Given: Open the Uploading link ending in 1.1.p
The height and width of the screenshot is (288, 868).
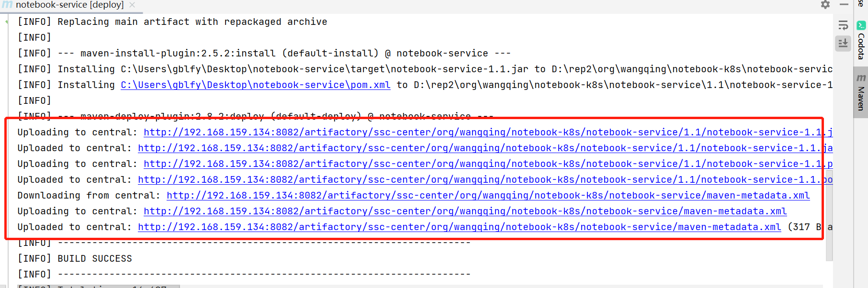Looking at the screenshot, I should point(488,164).
